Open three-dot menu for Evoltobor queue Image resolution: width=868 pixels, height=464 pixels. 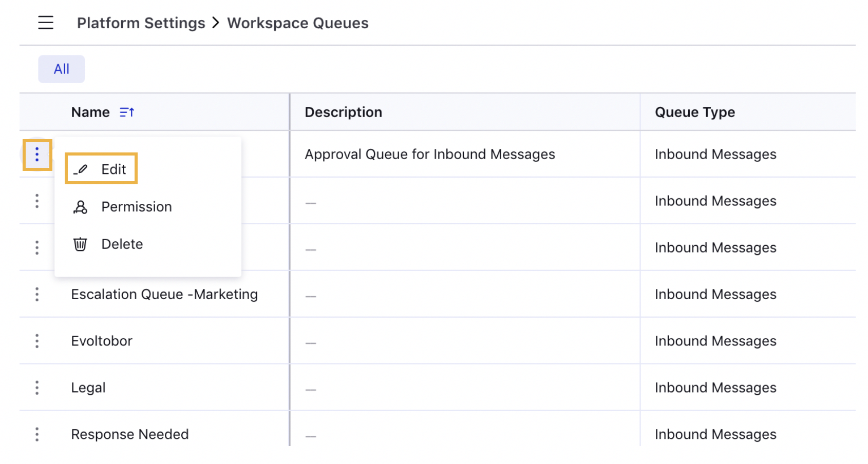37,341
